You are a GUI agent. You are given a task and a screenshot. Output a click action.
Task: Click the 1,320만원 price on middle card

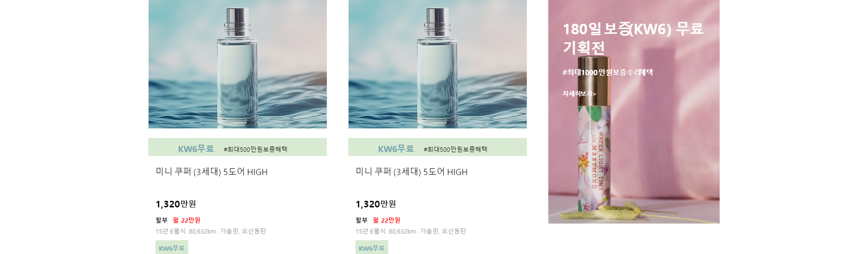[x=376, y=204]
